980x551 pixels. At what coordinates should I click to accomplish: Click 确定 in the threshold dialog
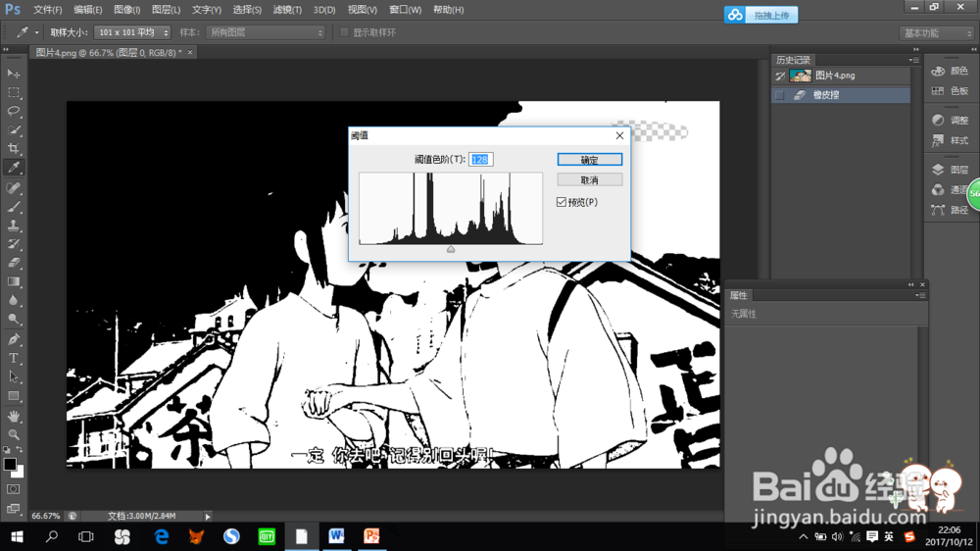click(x=589, y=160)
